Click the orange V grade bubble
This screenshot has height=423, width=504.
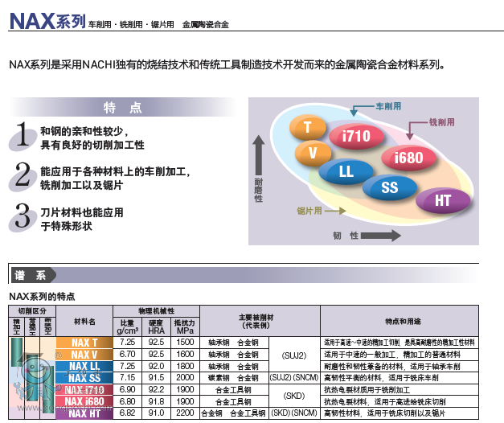(x=313, y=153)
